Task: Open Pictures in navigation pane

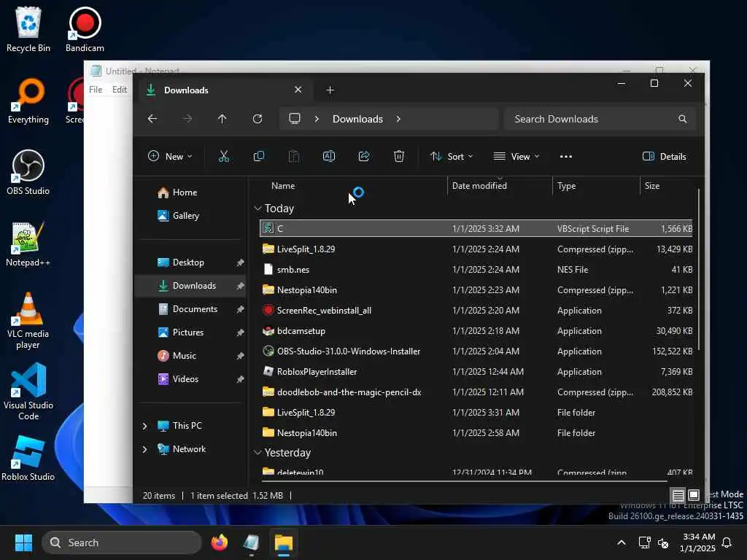Action: pos(192,332)
